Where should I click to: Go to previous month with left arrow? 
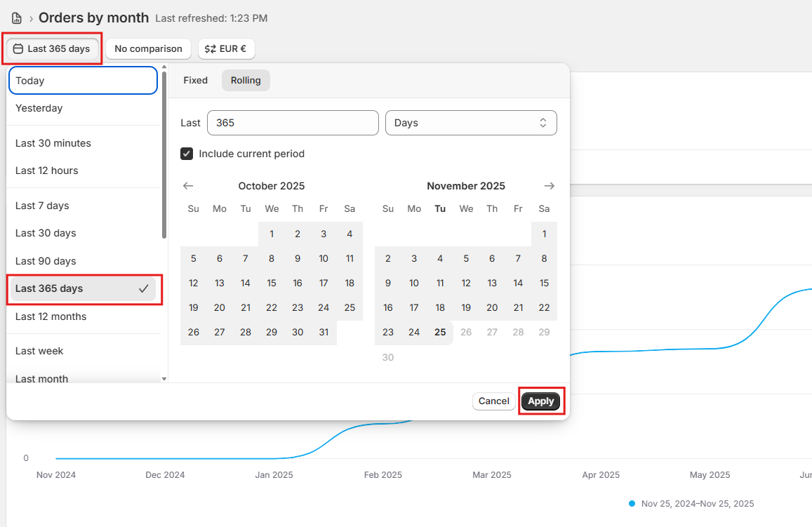pos(188,186)
